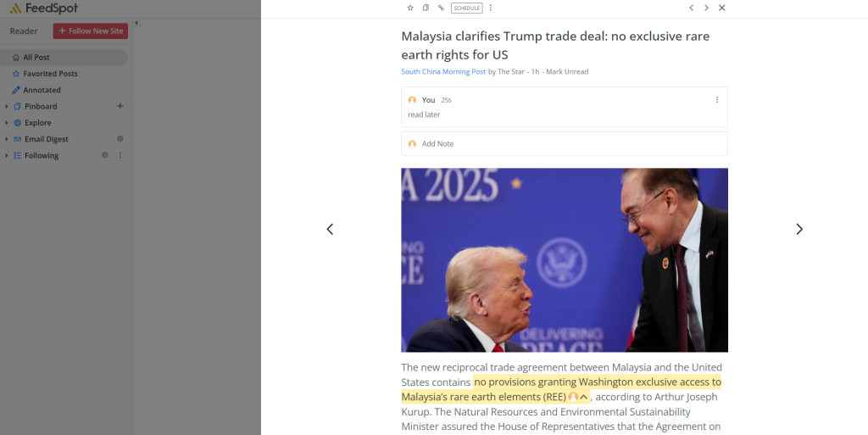Close the article reader panel

pyautogui.click(x=722, y=8)
